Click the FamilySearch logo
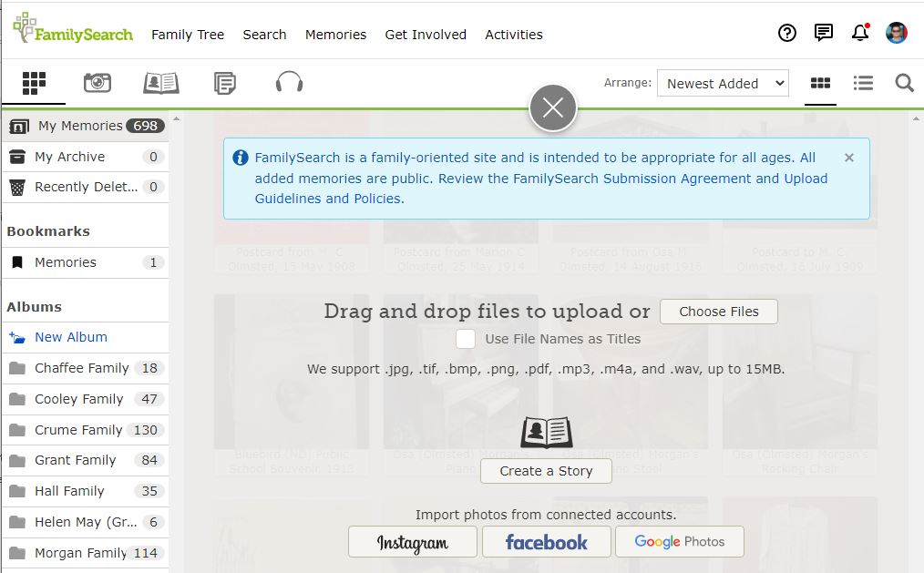The height and width of the screenshot is (573, 924). (73, 28)
